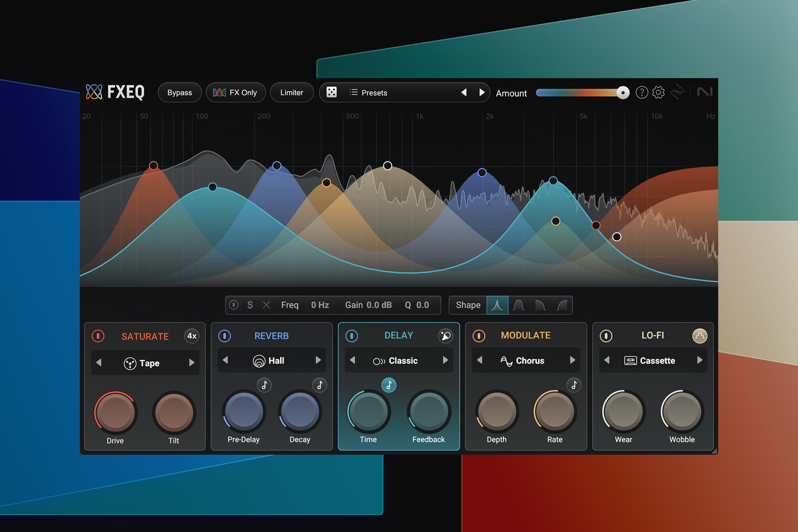Open the help question mark icon
The width and height of the screenshot is (798, 532).
click(642, 92)
